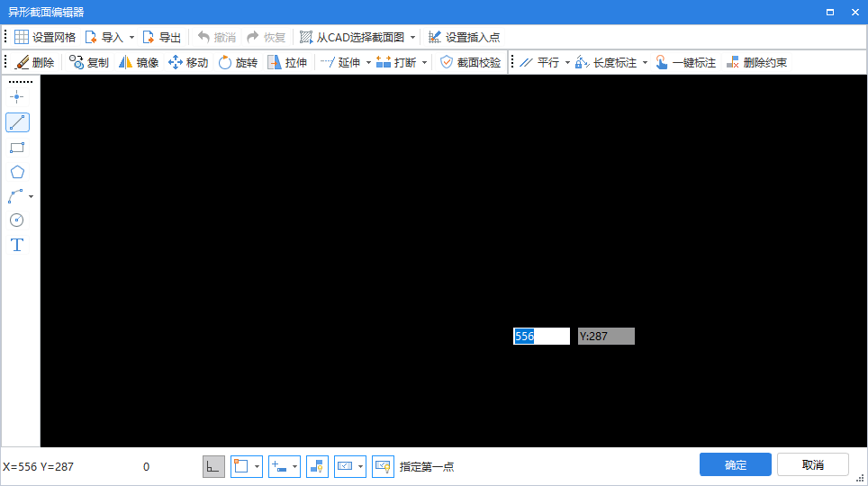Viewport: 868px width, 486px height.
Task: Select the polygon drawing tool
Action: click(17, 172)
